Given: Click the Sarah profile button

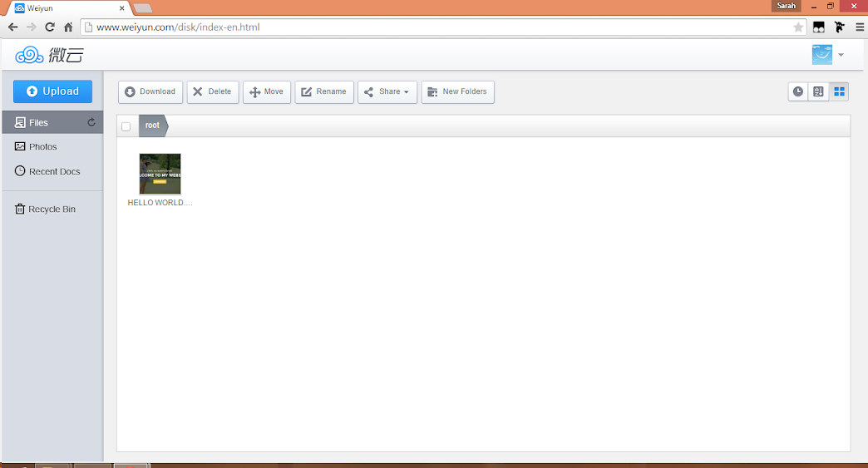Looking at the screenshot, I should (x=786, y=6).
